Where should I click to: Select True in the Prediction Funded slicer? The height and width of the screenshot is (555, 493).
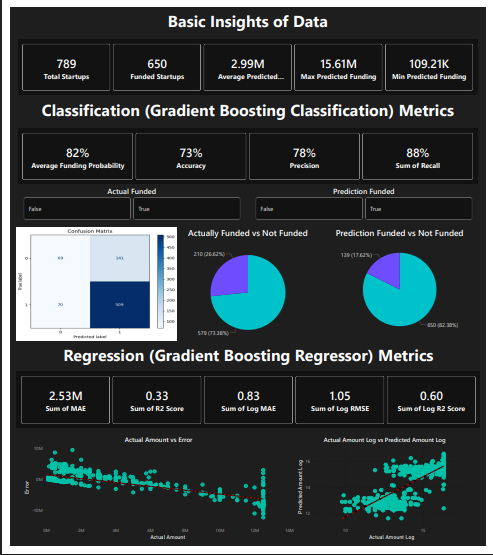(x=419, y=209)
